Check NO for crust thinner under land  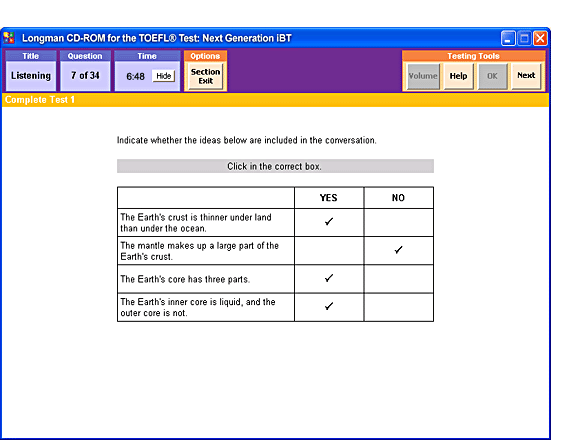[398, 223]
